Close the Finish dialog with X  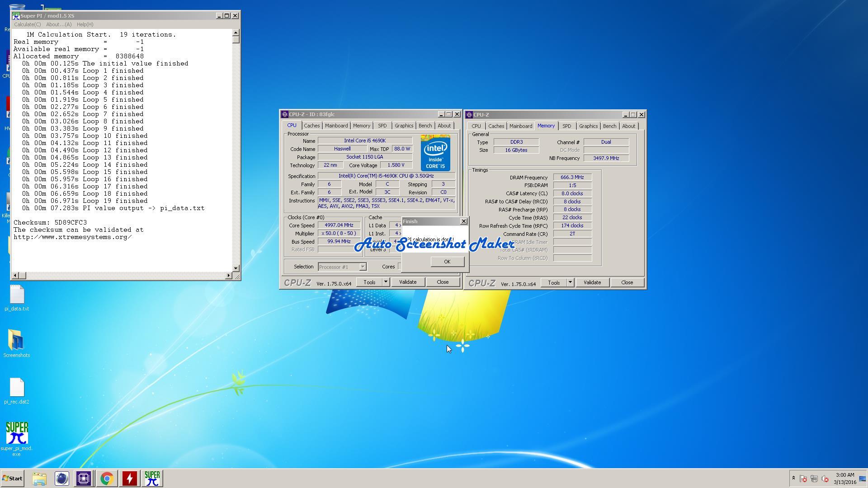click(x=463, y=221)
